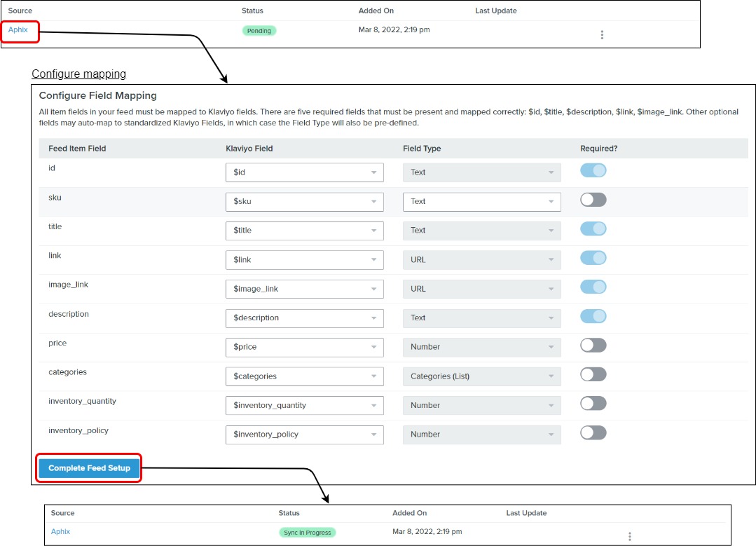Open the $inventory_policy Klaviyo Field dropdown
The height and width of the screenshot is (546, 756).
304,435
